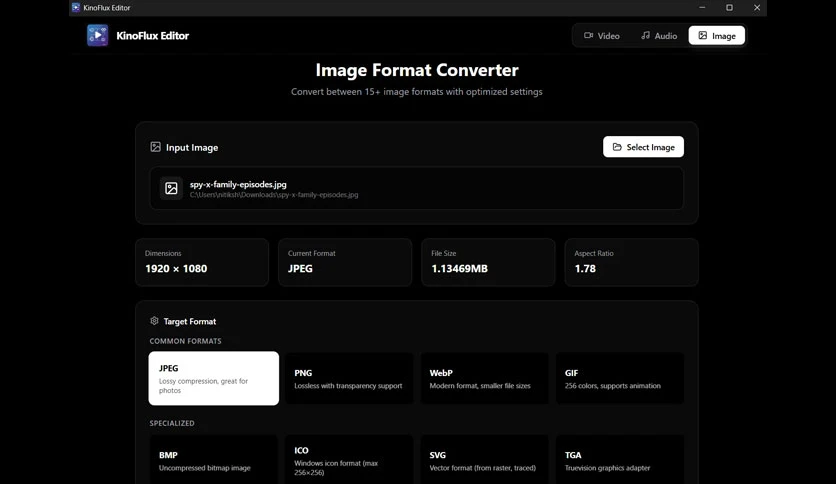Pick the WebP format card

[x=485, y=378]
